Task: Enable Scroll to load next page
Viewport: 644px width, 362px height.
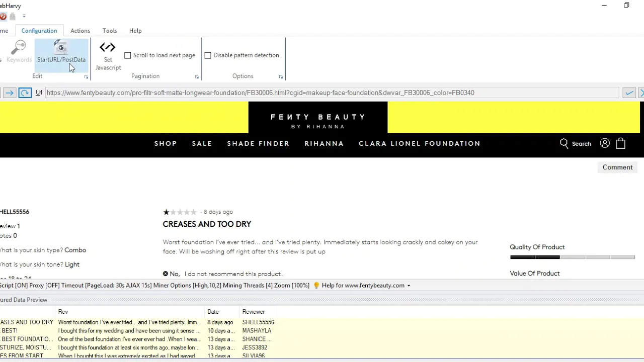Action: click(127, 55)
